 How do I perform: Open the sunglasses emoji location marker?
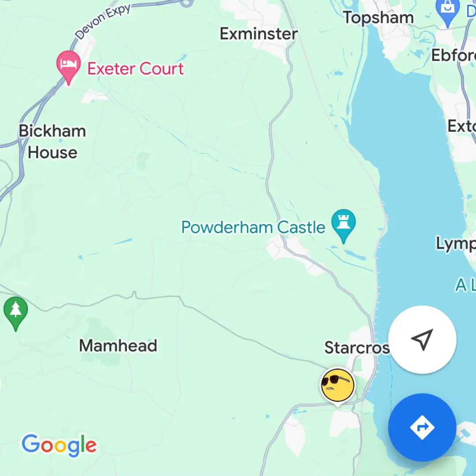338,387
